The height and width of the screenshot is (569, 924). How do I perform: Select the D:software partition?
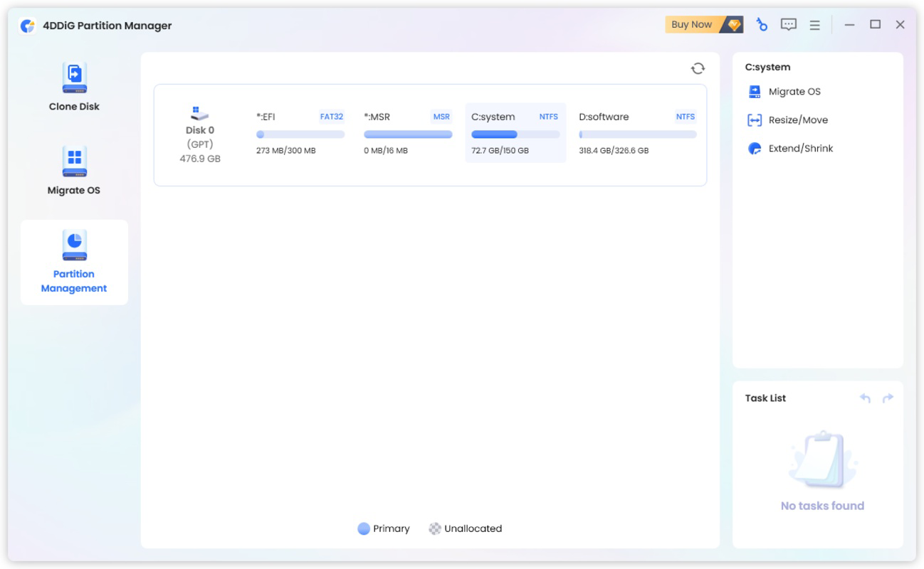point(638,133)
